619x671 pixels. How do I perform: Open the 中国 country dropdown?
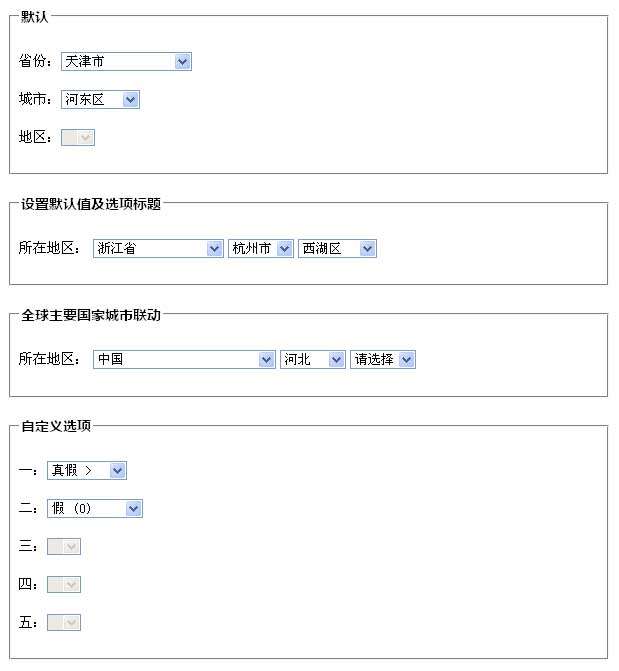click(x=184, y=359)
